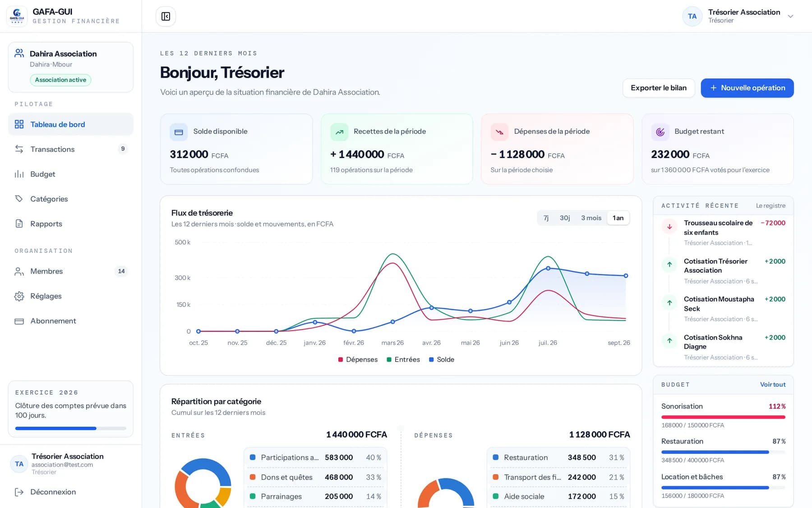This screenshot has width=812, height=508.
Task: Click the Solde disponible card icon
Action: click(179, 132)
